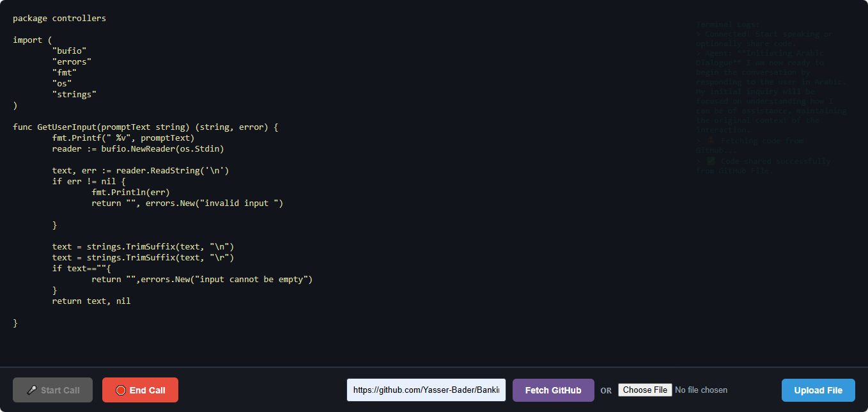Viewport: 868px width, 412px height.
Task: Select the "errors" import line
Action: [72, 62]
